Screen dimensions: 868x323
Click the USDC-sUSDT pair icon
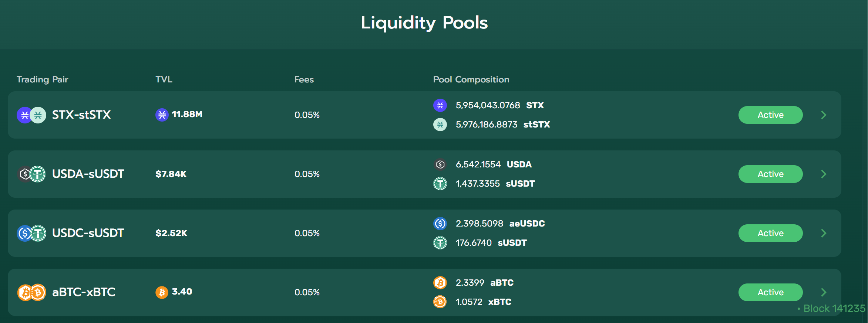point(31,233)
